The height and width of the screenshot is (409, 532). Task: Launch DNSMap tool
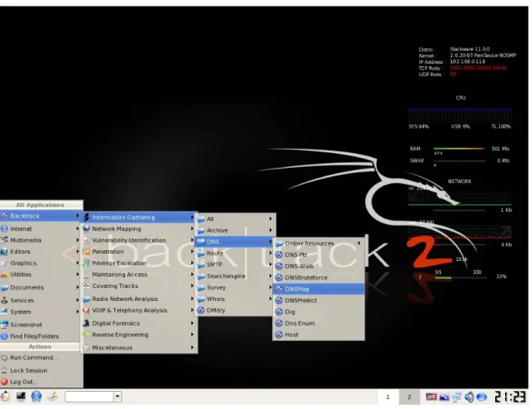click(x=319, y=289)
